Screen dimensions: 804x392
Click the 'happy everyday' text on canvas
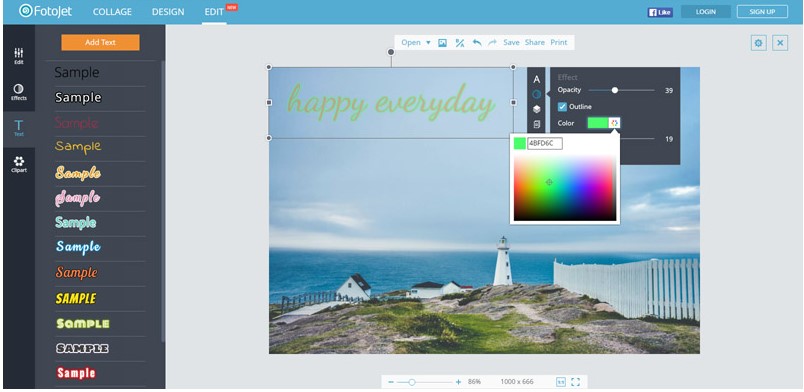pos(391,103)
